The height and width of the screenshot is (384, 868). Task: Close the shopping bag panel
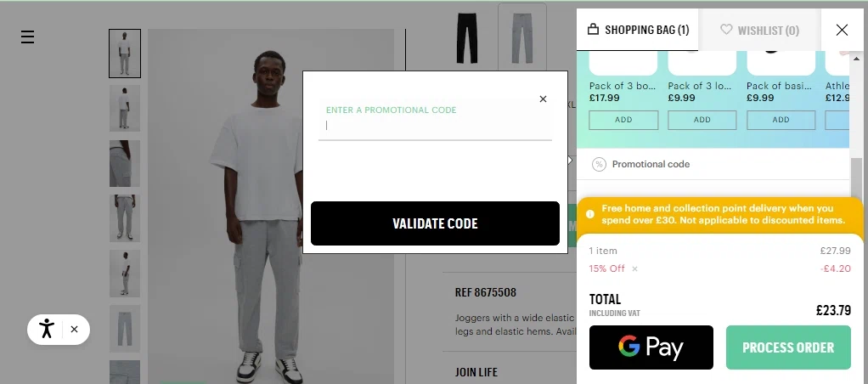click(842, 30)
